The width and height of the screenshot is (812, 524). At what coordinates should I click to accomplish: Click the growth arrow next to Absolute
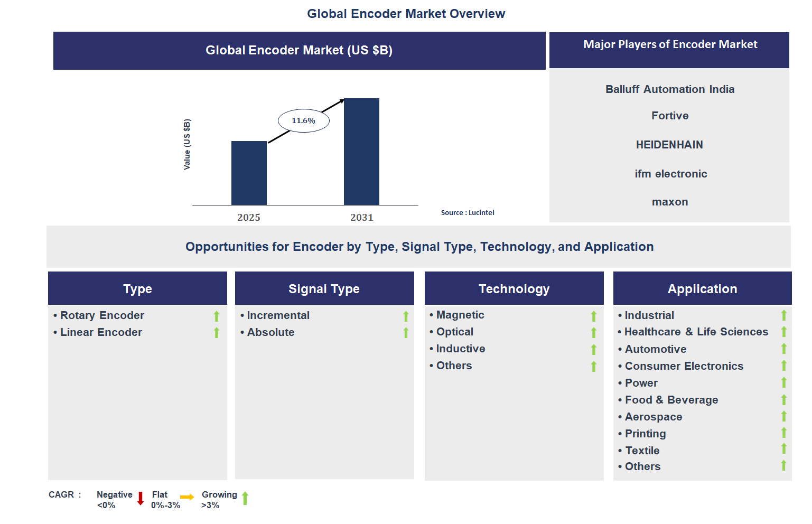click(x=405, y=332)
